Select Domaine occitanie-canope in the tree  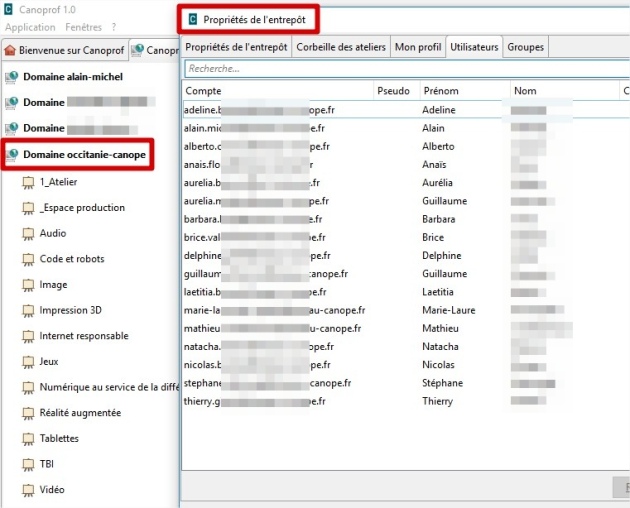84,155
